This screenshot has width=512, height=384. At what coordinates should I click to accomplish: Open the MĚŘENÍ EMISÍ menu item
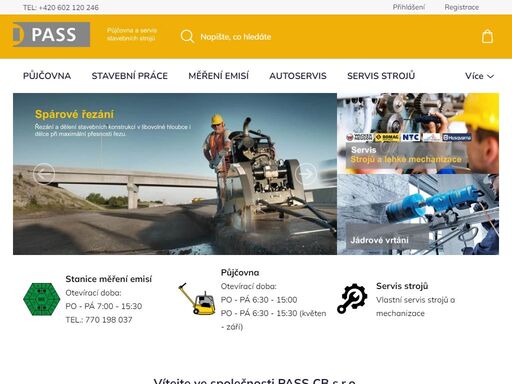[x=219, y=76]
